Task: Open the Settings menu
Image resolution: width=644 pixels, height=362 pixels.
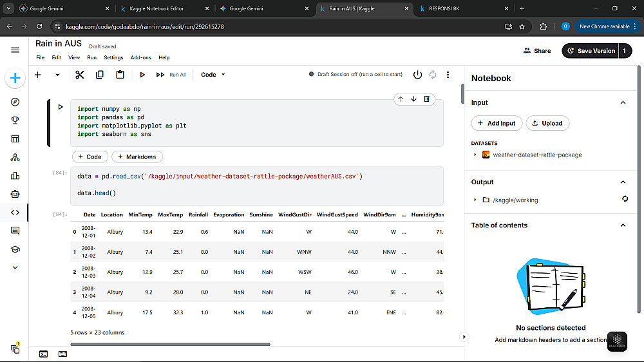Action: (113, 57)
